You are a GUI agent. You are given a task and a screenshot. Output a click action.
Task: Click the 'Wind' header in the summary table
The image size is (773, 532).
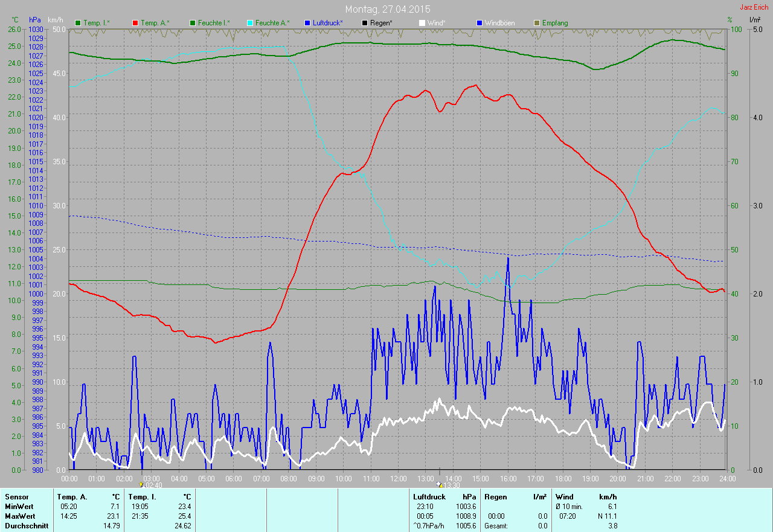[x=564, y=497]
